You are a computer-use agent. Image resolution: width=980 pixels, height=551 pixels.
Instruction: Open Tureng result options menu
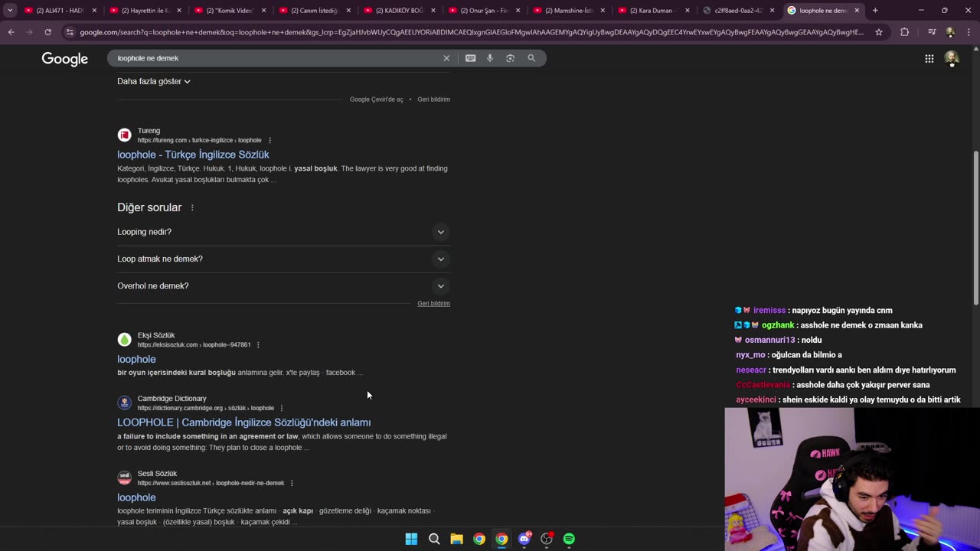pos(269,140)
